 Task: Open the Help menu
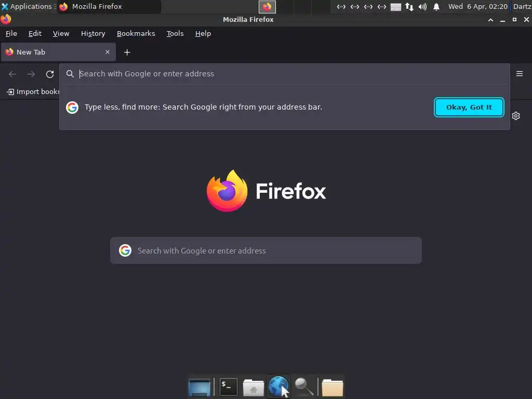point(203,34)
